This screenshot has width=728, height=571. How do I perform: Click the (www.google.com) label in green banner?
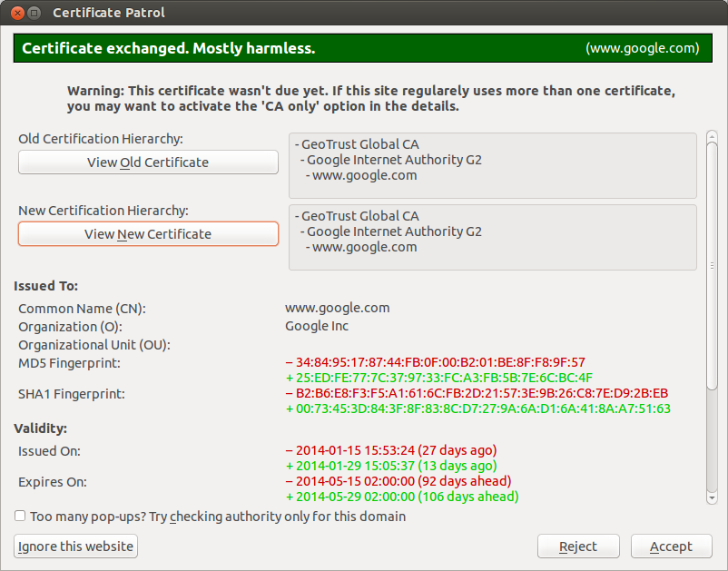point(643,48)
